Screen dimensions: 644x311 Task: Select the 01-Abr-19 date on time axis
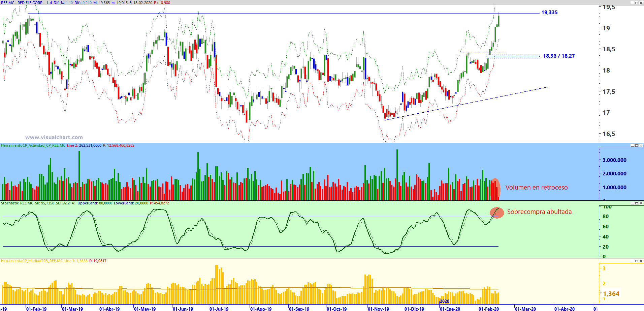coord(109,309)
